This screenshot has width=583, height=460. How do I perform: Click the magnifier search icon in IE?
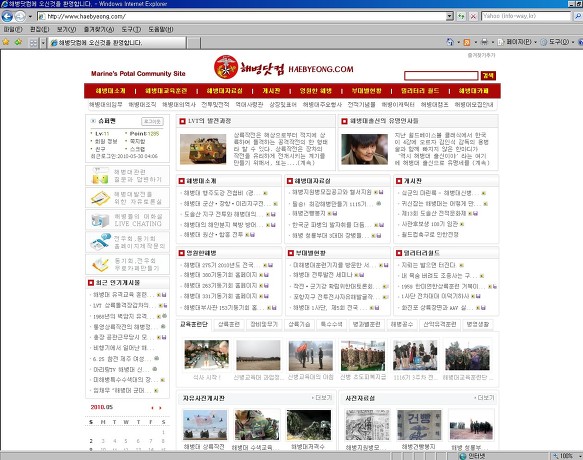[x=578, y=16]
